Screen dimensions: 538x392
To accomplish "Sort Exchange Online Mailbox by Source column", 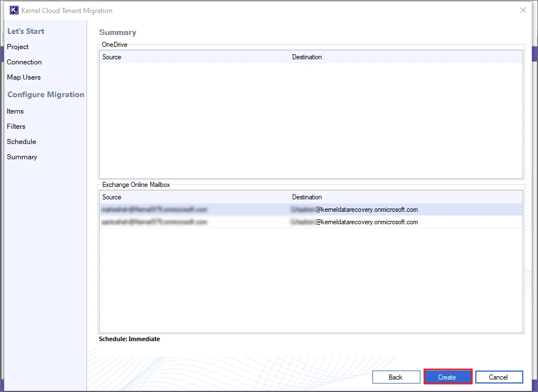I will pos(112,197).
